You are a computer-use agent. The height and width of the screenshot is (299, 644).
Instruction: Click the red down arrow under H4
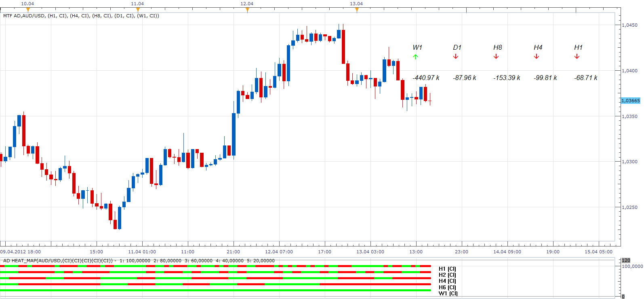pos(537,57)
